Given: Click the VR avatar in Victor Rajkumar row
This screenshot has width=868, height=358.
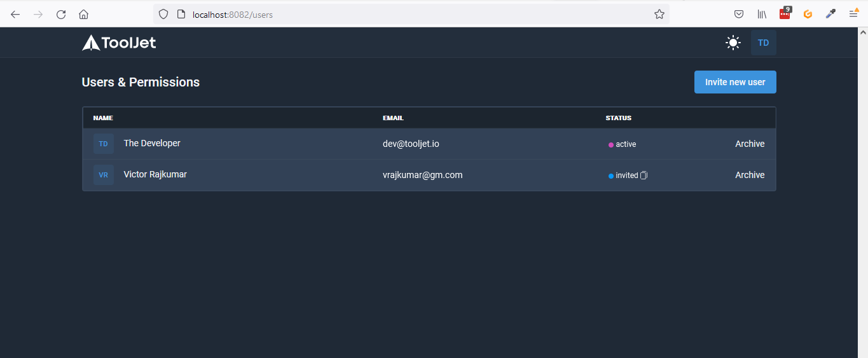Looking at the screenshot, I should (x=104, y=175).
